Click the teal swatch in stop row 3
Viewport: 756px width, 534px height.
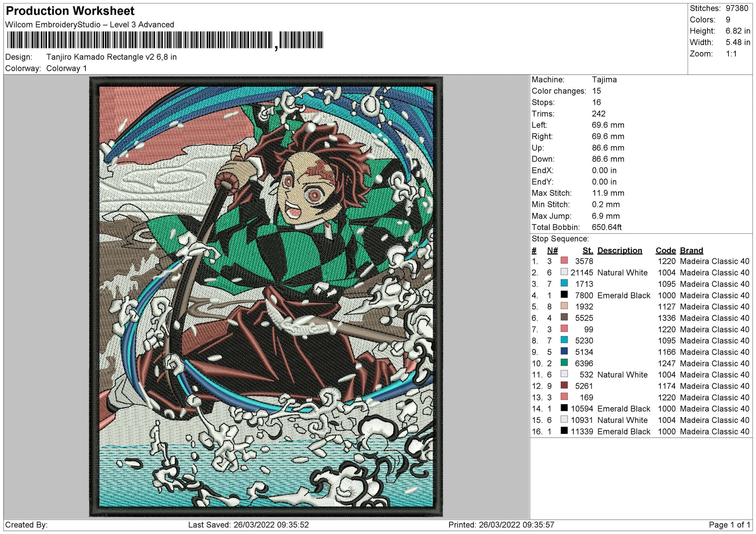click(x=564, y=283)
